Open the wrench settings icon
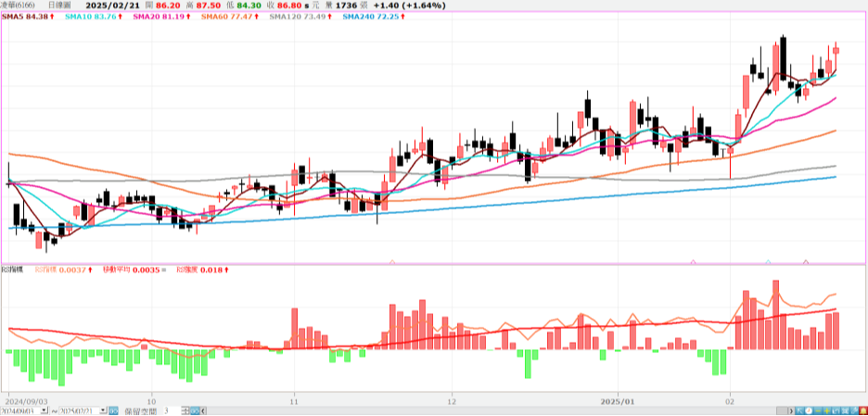 point(854,411)
